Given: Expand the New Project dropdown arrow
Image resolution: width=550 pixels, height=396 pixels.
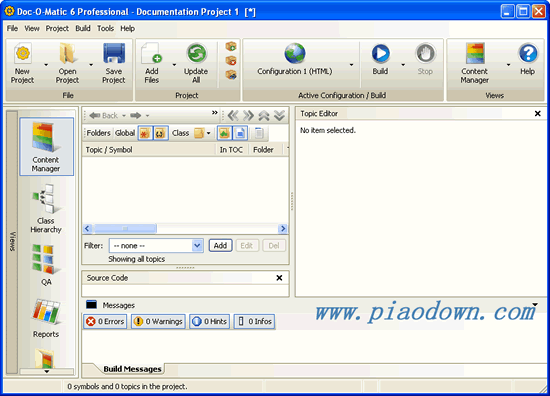Looking at the screenshot, I should click(x=46, y=65).
